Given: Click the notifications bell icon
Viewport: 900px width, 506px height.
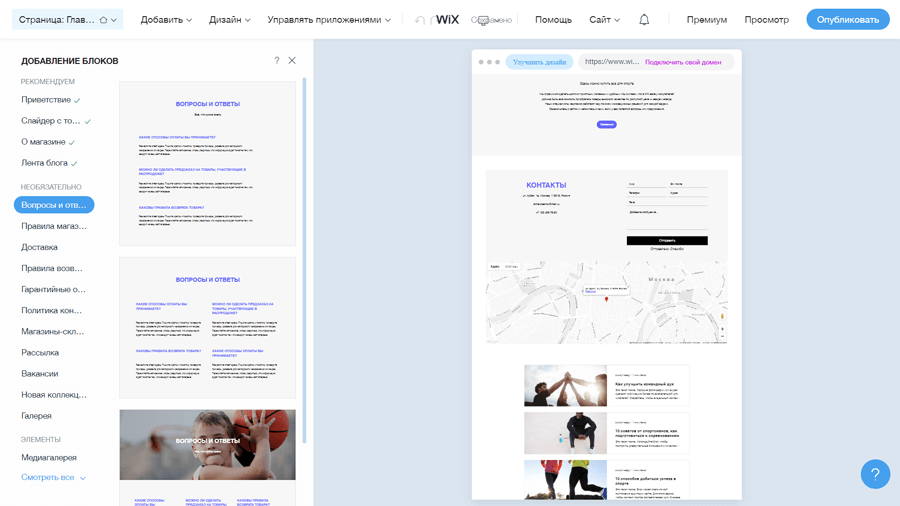Looking at the screenshot, I should 644,20.
